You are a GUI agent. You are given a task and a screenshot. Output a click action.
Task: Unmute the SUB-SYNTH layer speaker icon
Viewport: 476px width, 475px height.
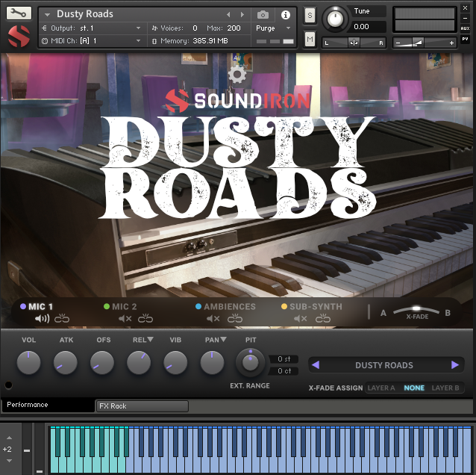tap(300, 318)
